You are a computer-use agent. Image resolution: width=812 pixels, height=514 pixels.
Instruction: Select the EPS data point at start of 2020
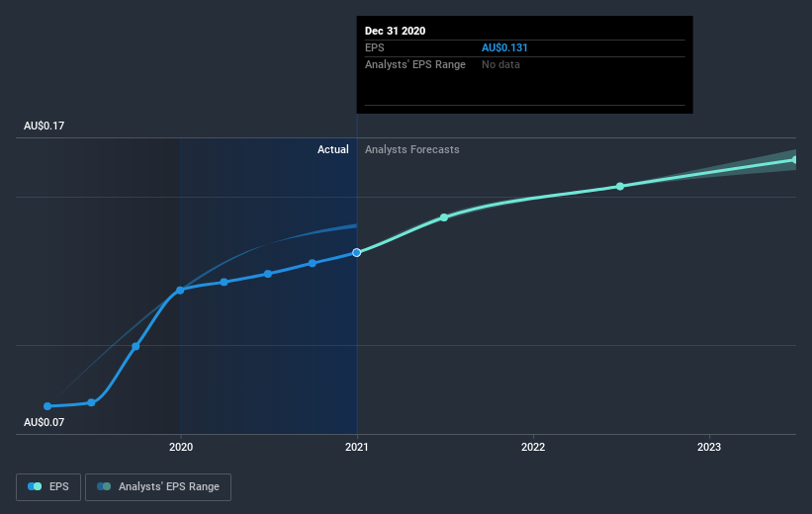coord(180,291)
